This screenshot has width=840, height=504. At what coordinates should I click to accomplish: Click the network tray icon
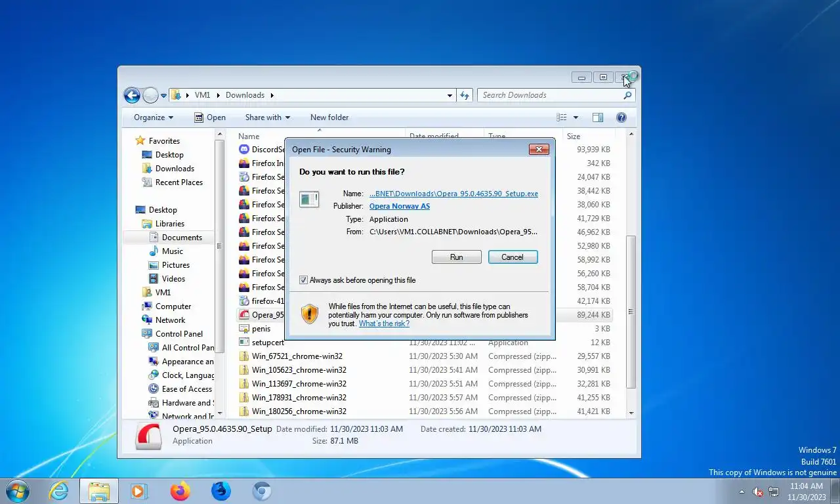774,492
